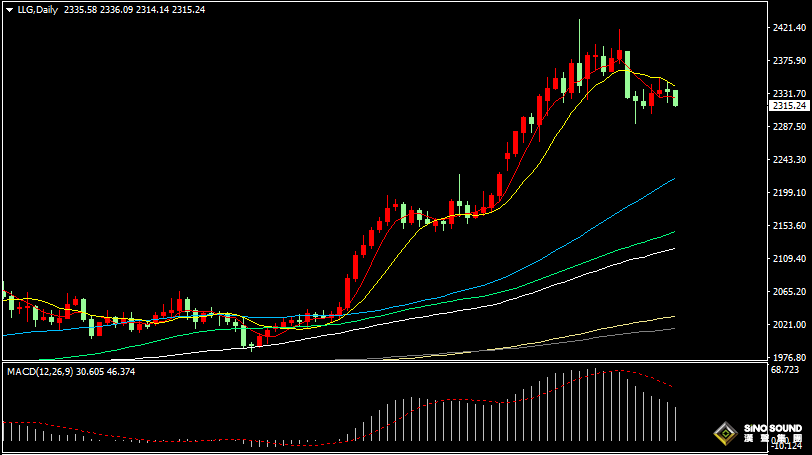Click the Sino Sound diamond logo icon
The width and height of the screenshot is (812, 455).
(725, 434)
